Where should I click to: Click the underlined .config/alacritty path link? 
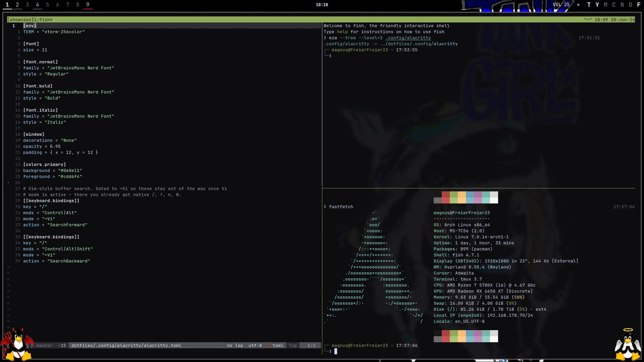pos(408,38)
